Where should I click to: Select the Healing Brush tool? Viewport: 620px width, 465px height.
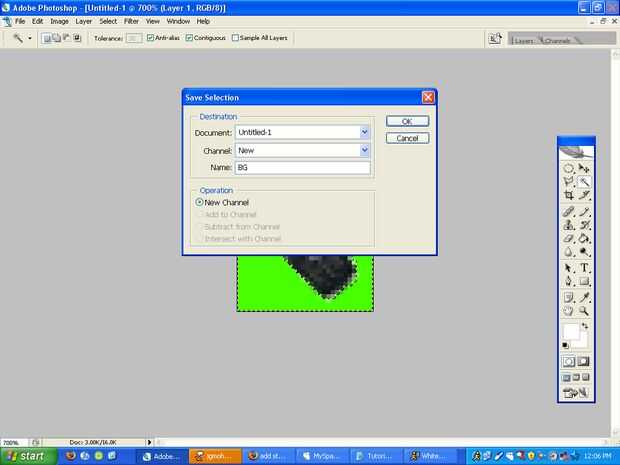click(x=569, y=212)
